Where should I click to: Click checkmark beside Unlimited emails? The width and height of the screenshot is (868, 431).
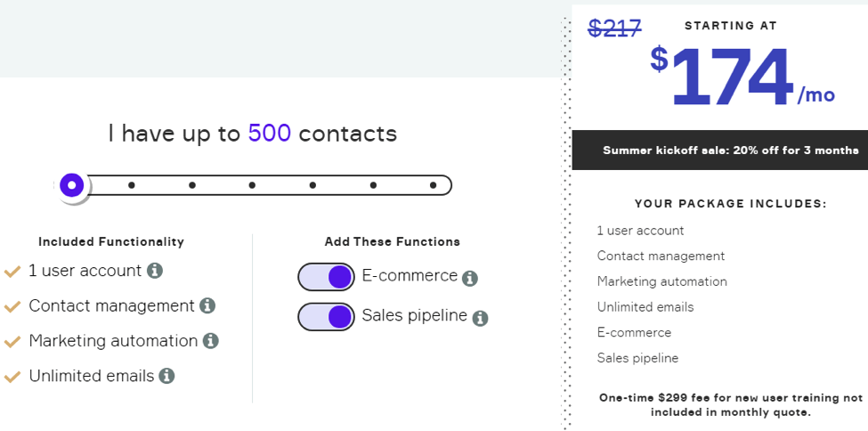click(x=12, y=377)
